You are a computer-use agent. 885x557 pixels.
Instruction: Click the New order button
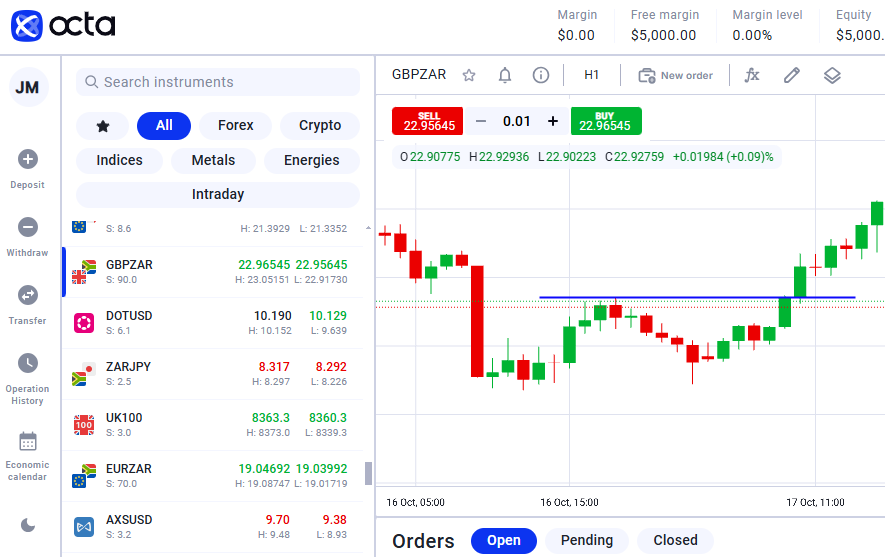pos(676,76)
